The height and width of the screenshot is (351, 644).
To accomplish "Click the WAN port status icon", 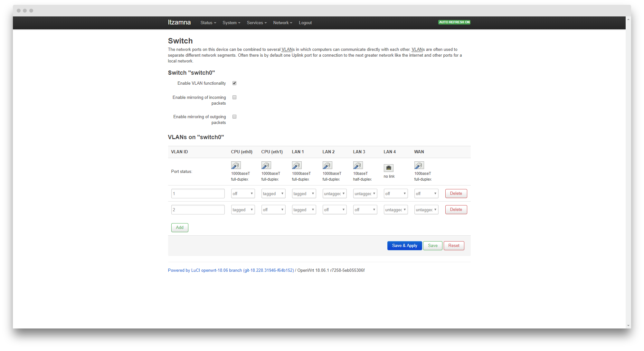I will [x=419, y=165].
